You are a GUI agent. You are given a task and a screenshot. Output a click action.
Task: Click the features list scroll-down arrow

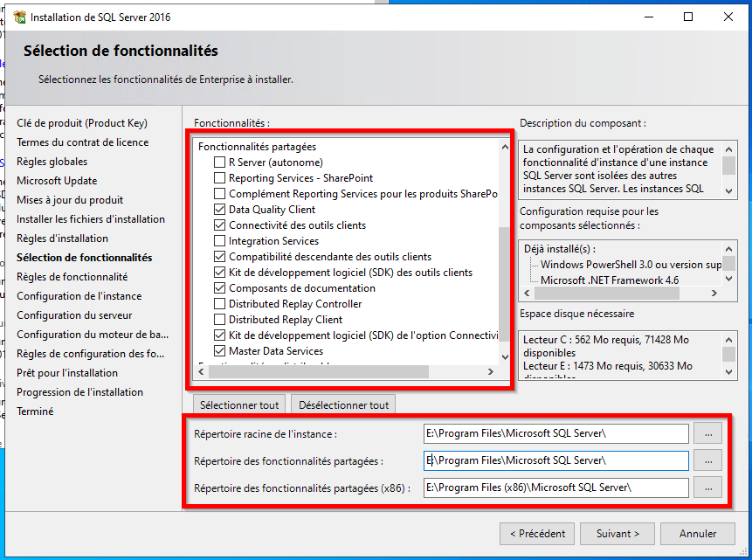click(505, 356)
